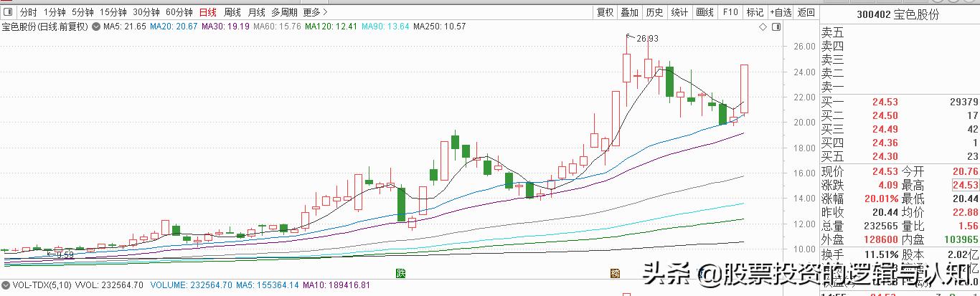Toggle the right side panel icon
This screenshot has height=296, width=980.
point(776,27)
